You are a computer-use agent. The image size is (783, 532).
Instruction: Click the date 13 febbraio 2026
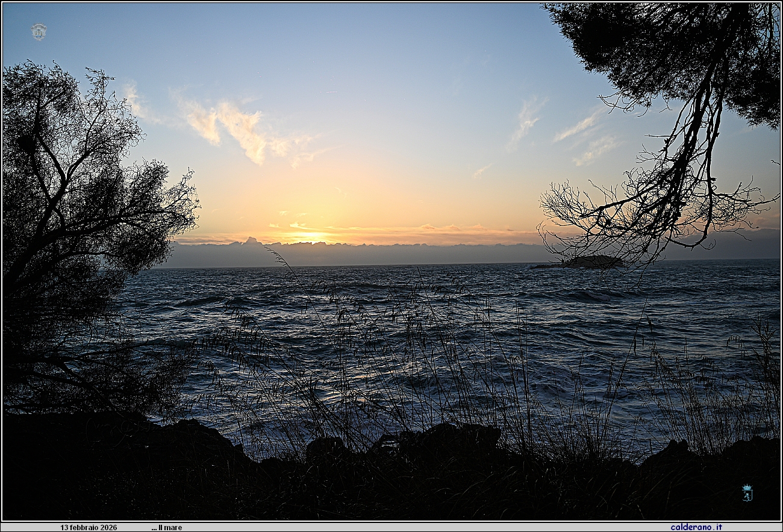(89, 527)
